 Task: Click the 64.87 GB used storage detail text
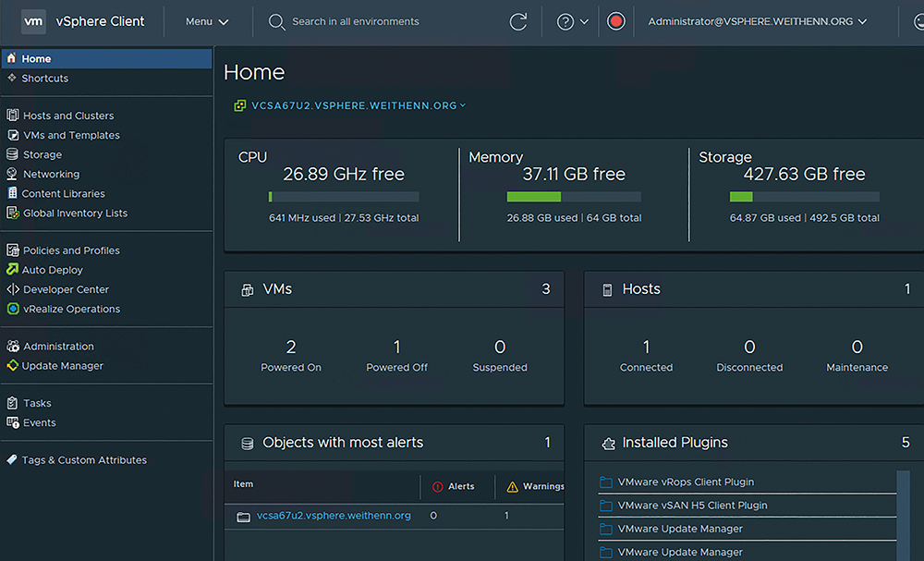coord(765,218)
